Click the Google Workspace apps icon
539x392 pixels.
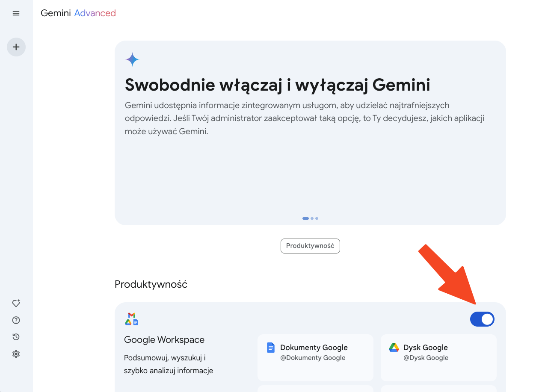132,319
